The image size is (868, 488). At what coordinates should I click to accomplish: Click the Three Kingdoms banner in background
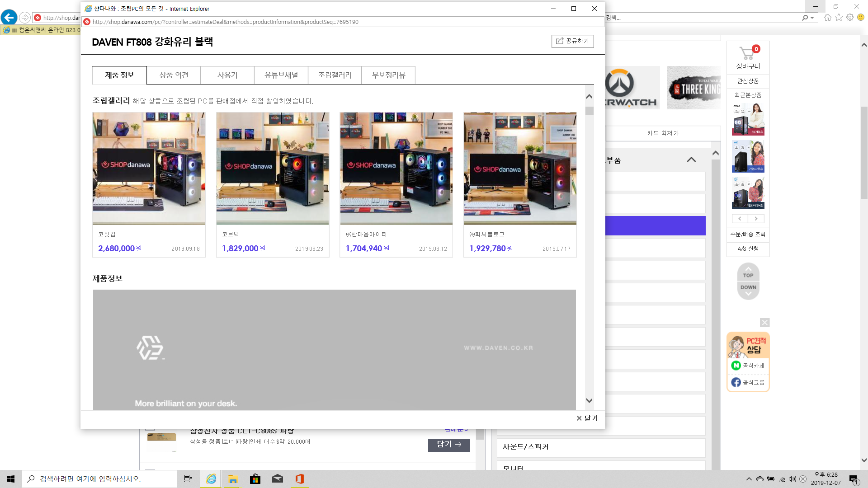point(693,88)
